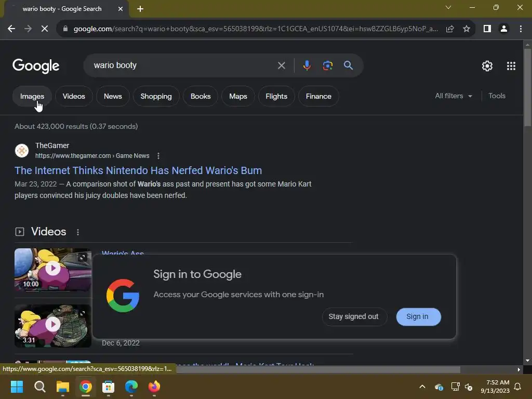Open Google quick settings gear

(x=487, y=66)
